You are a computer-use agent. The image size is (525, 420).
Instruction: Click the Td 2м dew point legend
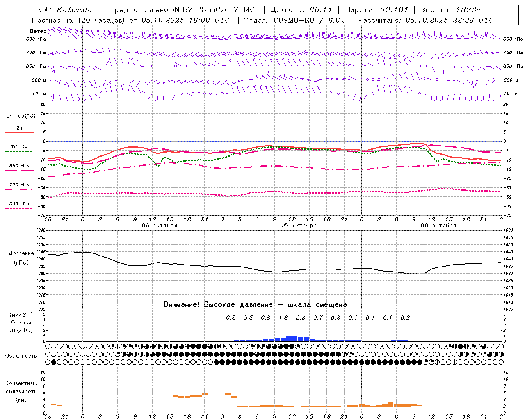tap(19, 147)
